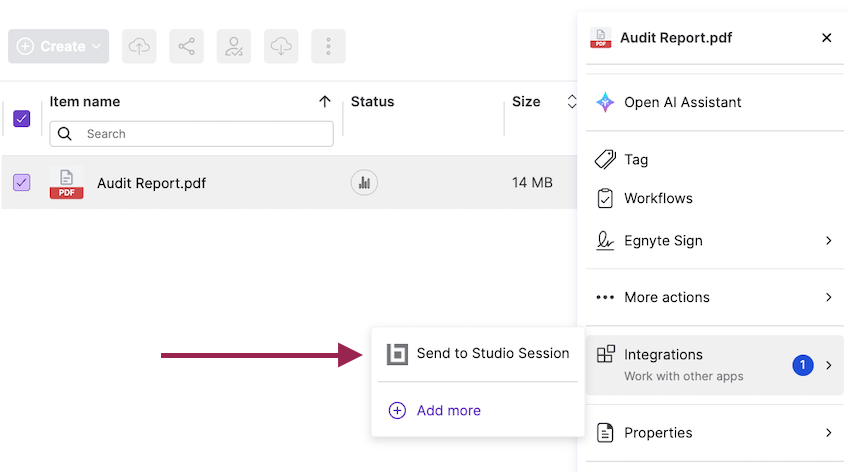
Task: Expand the Integrations chevron
Action: click(x=829, y=365)
